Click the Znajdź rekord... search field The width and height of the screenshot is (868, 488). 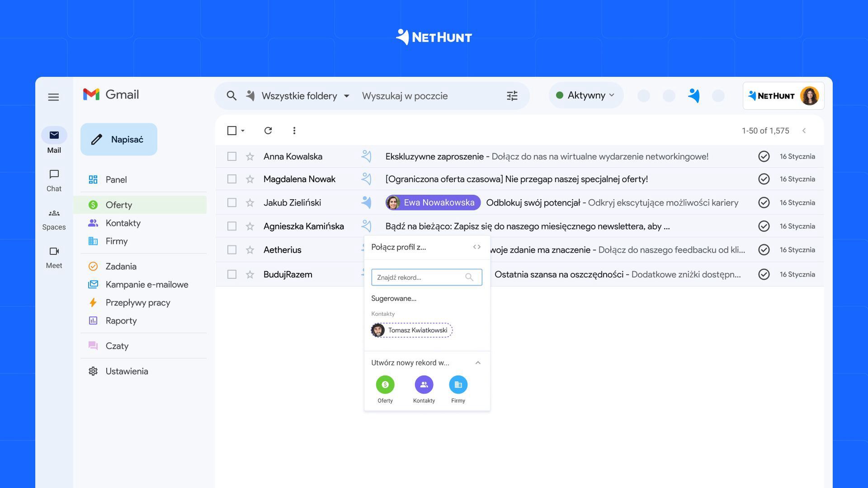(426, 277)
